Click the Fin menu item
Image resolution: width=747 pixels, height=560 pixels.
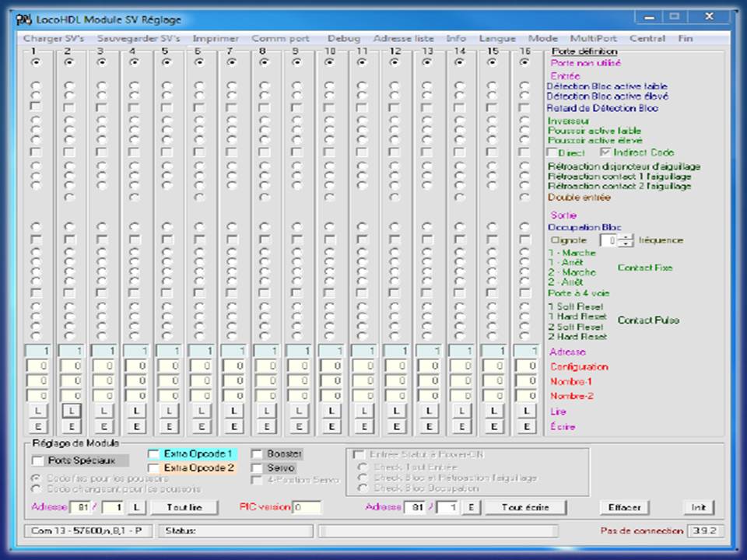686,39
